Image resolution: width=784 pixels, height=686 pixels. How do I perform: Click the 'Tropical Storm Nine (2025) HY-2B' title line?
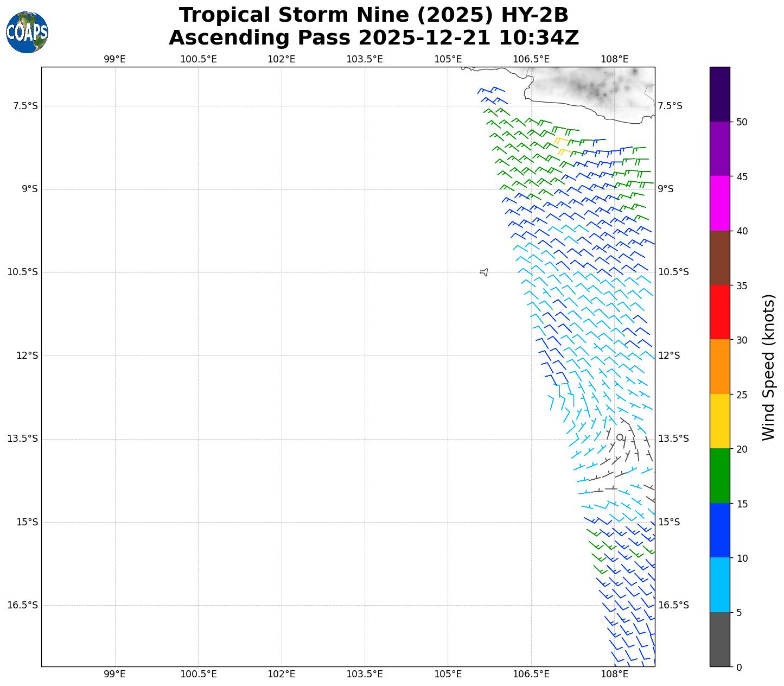pyautogui.click(x=374, y=15)
